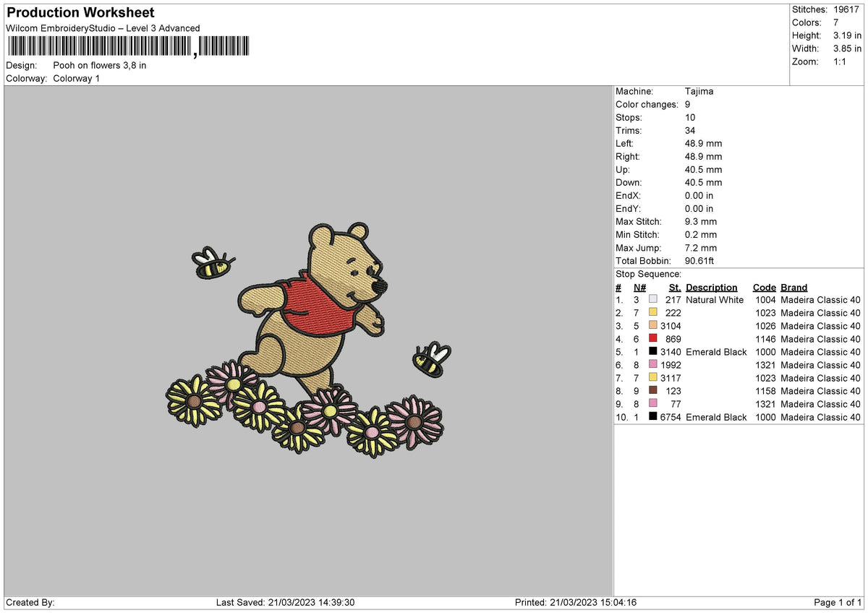868x613 pixels.
Task: Click the N# column header
Action: pos(639,287)
